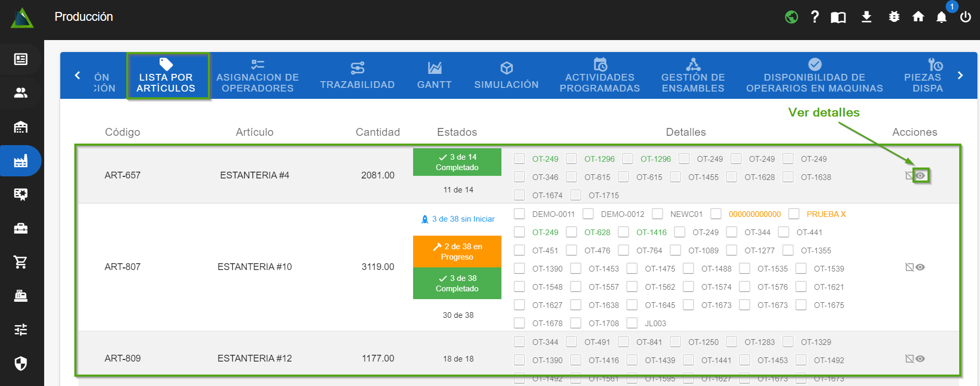Enable the PRUEBA X checkbox
This screenshot has width=980, height=386.
[x=793, y=214]
